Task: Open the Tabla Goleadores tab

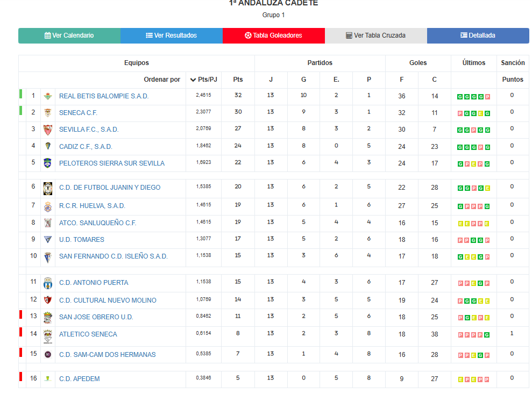Action: 273,35
